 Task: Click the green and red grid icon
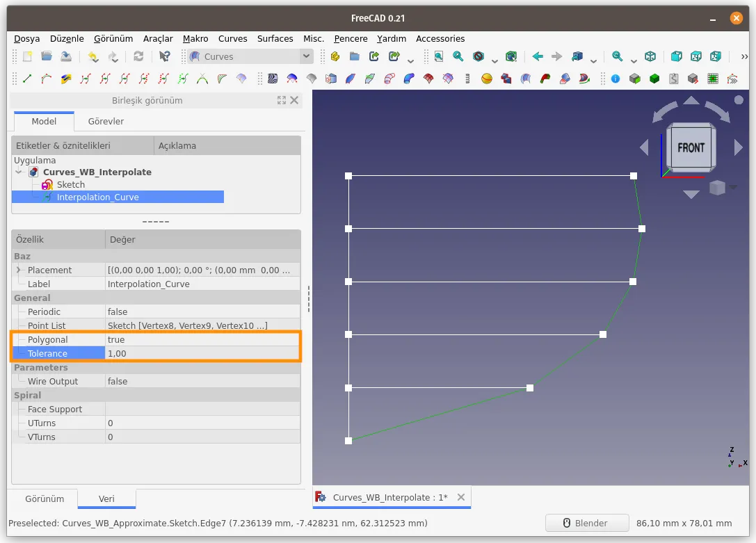(713, 79)
